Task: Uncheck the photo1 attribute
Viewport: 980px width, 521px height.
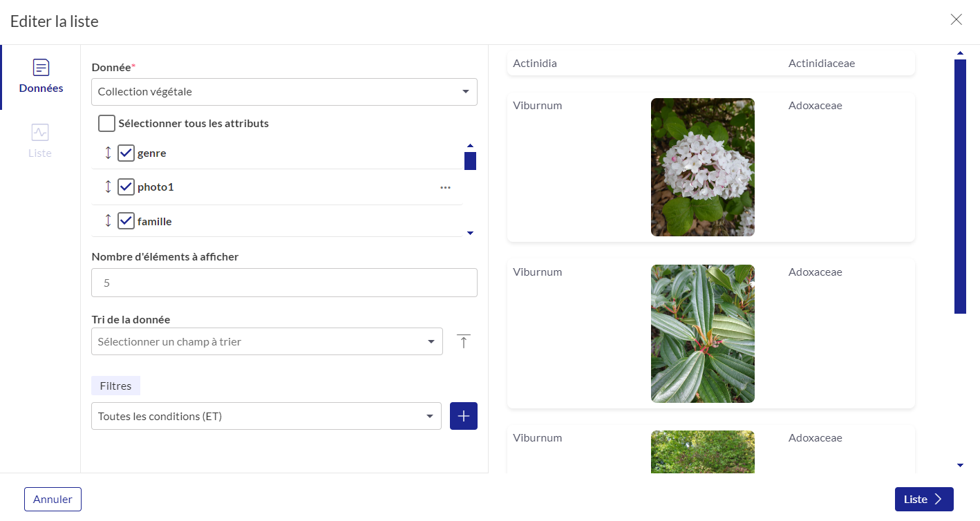Action: (x=126, y=187)
